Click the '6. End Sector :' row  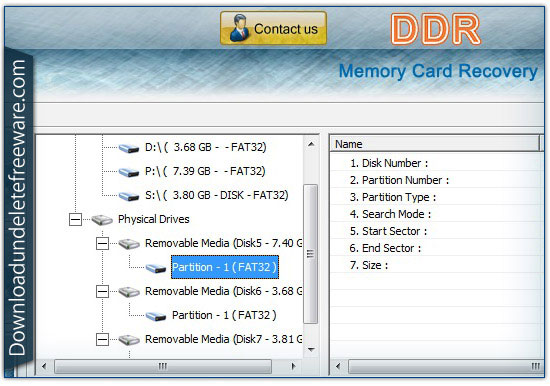coord(437,248)
